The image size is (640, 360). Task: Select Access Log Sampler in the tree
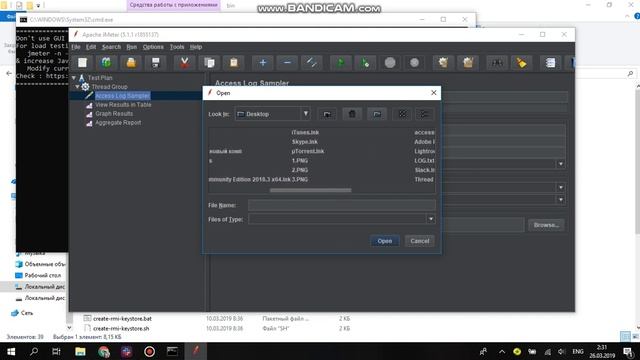pyautogui.click(x=122, y=96)
